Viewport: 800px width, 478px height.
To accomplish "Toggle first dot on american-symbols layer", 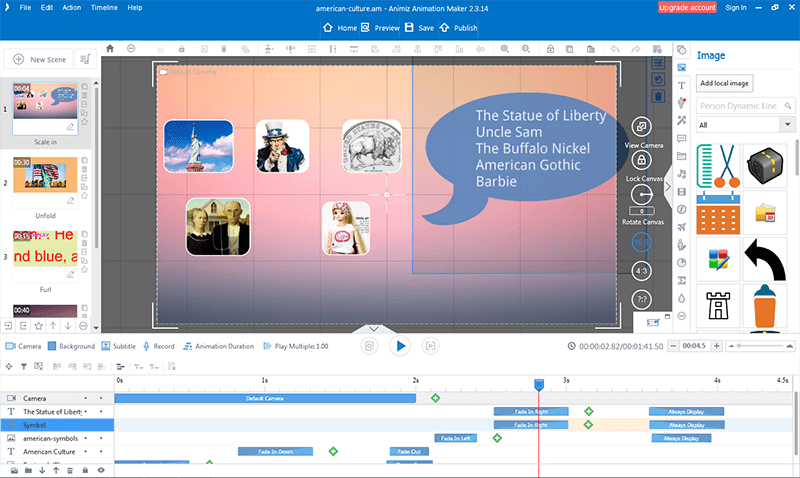I will (x=86, y=438).
